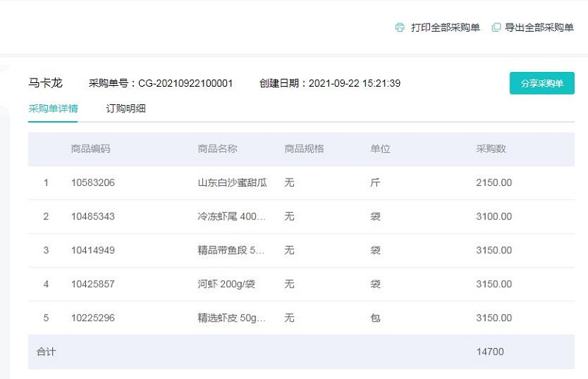
Task: Export all orders via 导出全部采购单
Action: pyautogui.click(x=539, y=27)
